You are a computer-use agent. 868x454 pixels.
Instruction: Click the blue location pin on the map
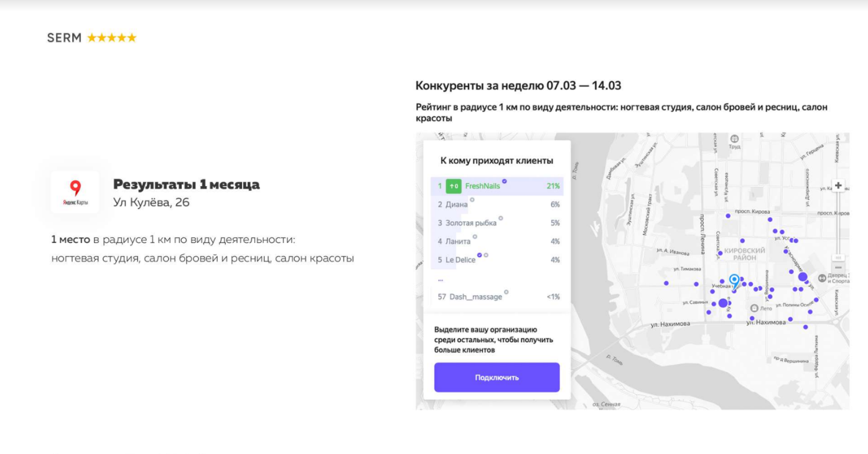(734, 281)
